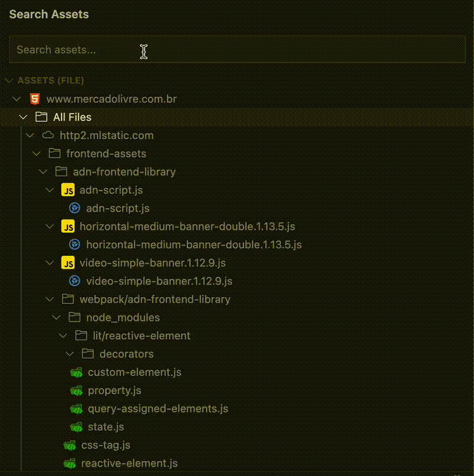Collapse the webpack/adn-frontend-library chevron
Viewport: 474px width, 476px height.
coord(50,300)
